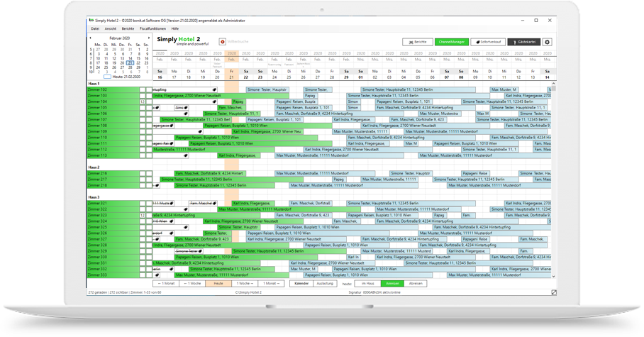Screen dimensions: 644x337
Task: Click the Simply Hotel app icon in title bar
Action: pos(90,21)
